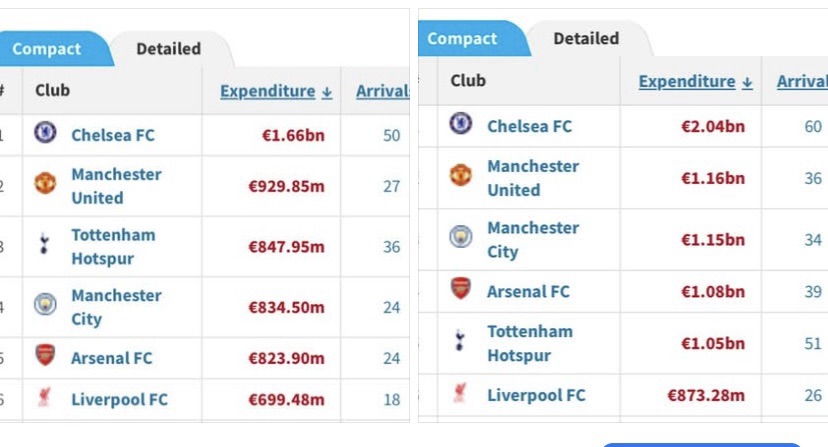The height and width of the screenshot is (447, 828).
Task: Click Manchester United crest in left table
Action: click(45, 185)
